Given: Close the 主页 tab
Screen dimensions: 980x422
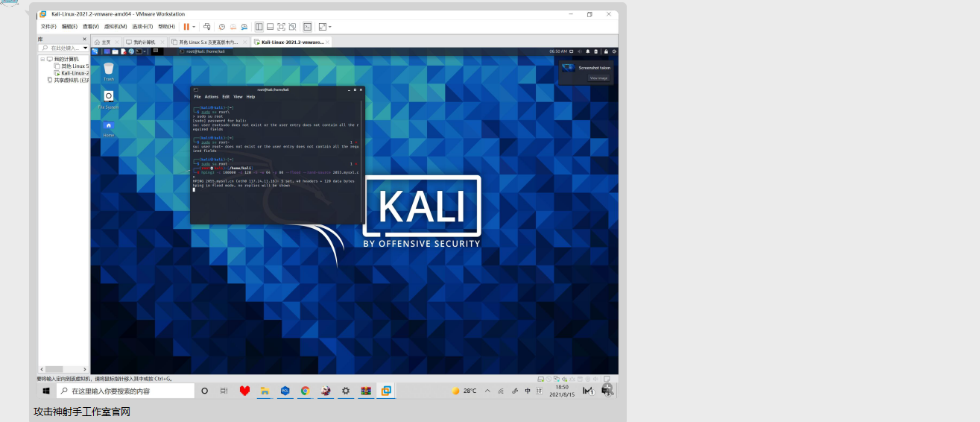Looking at the screenshot, I should 116,42.
